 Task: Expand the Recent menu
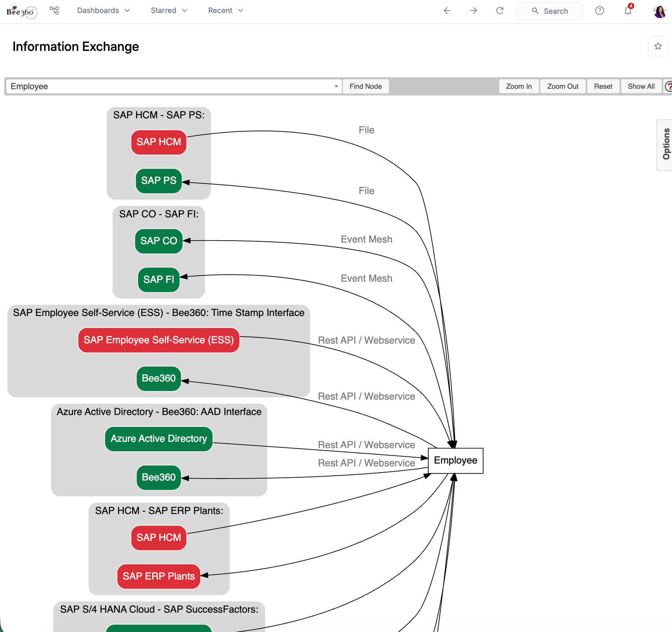226,11
